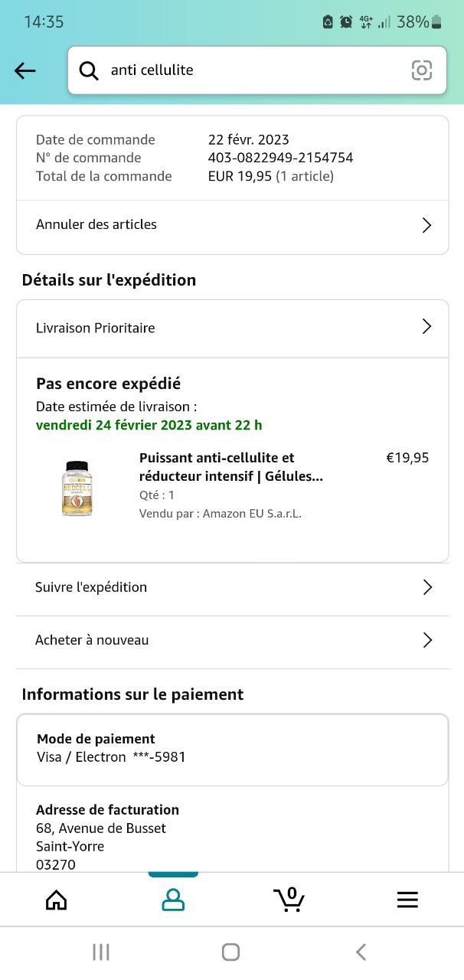Tap the search magnifier icon
Viewport: 464px width, 980px height.
89,70
